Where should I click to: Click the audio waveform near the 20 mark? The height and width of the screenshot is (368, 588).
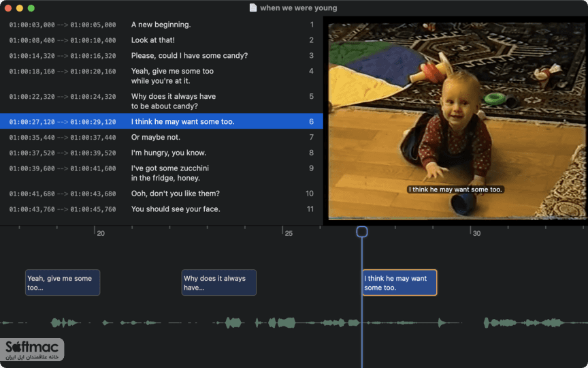[x=105, y=322]
